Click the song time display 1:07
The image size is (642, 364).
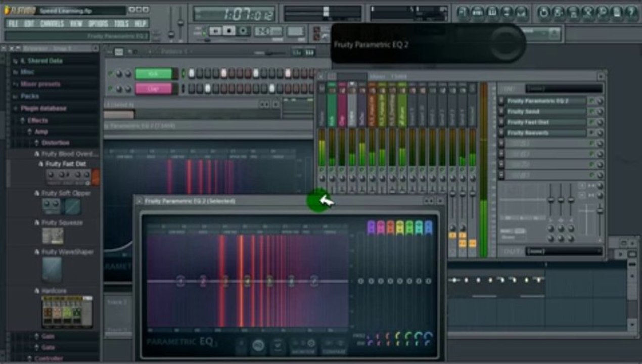click(234, 14)
